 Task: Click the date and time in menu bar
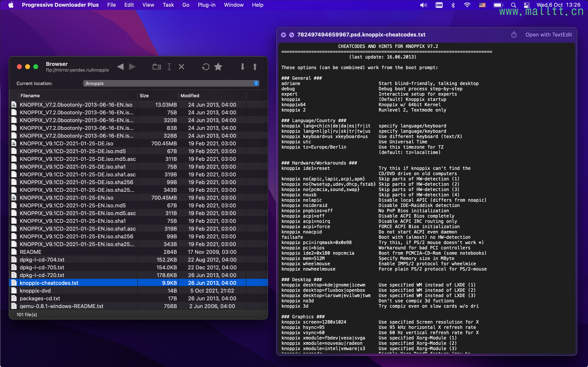pyautogui.click(x=558, y=5)
